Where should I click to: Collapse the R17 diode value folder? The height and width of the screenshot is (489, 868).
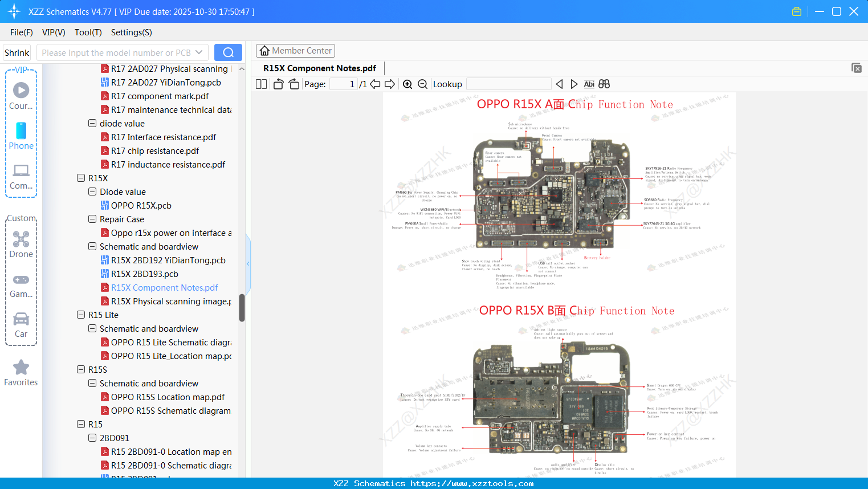click(x=92, y=123)
